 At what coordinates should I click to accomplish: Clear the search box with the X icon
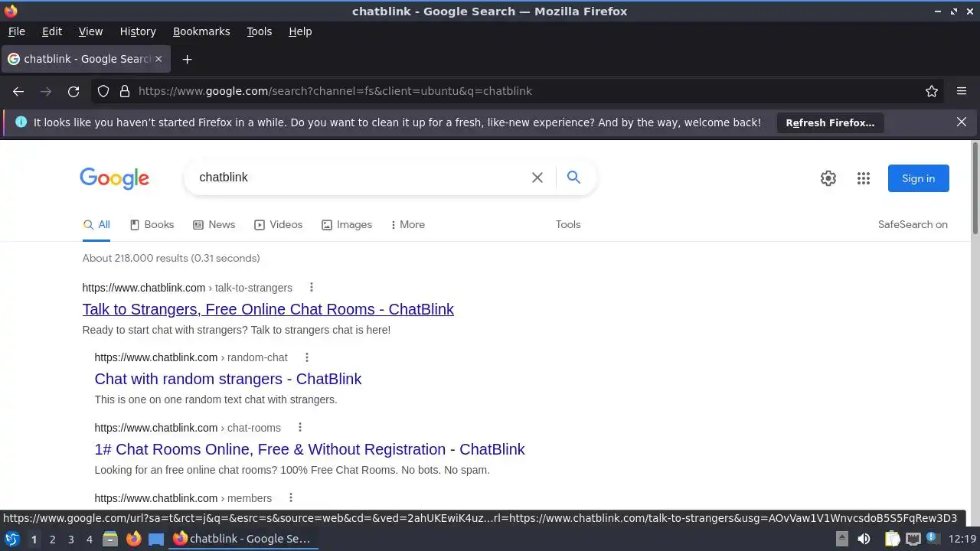(537, 178)
